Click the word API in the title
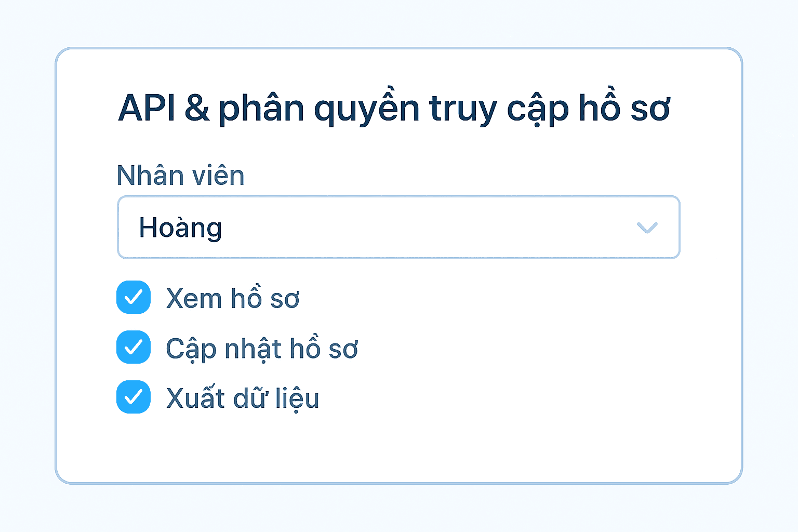 147,109
